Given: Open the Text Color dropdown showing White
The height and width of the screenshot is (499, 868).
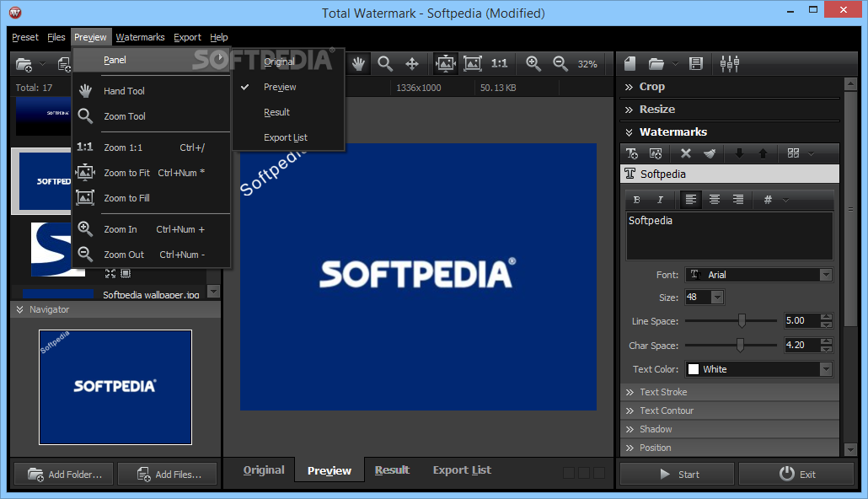Looking at the screenshot, I should click(x=759, y=369).
